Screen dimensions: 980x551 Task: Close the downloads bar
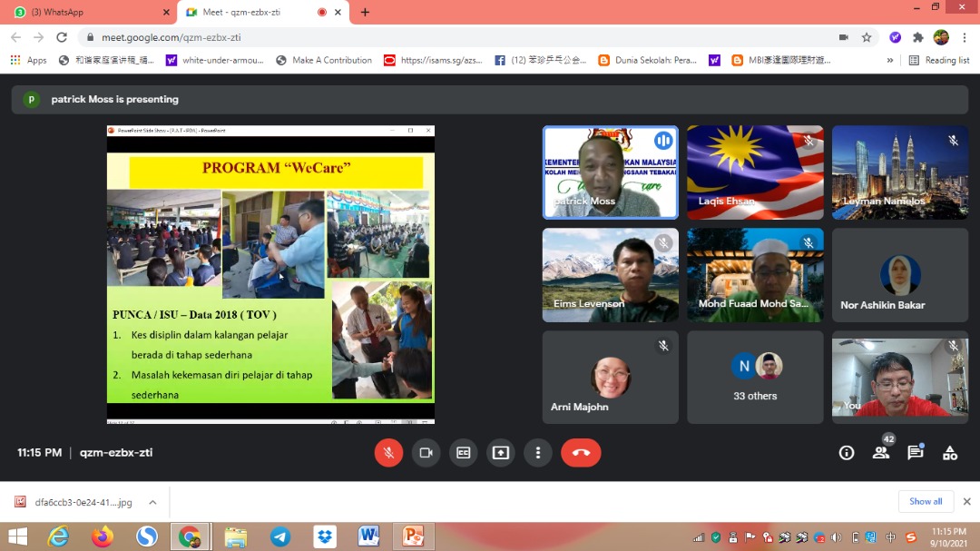coord(967,502)
